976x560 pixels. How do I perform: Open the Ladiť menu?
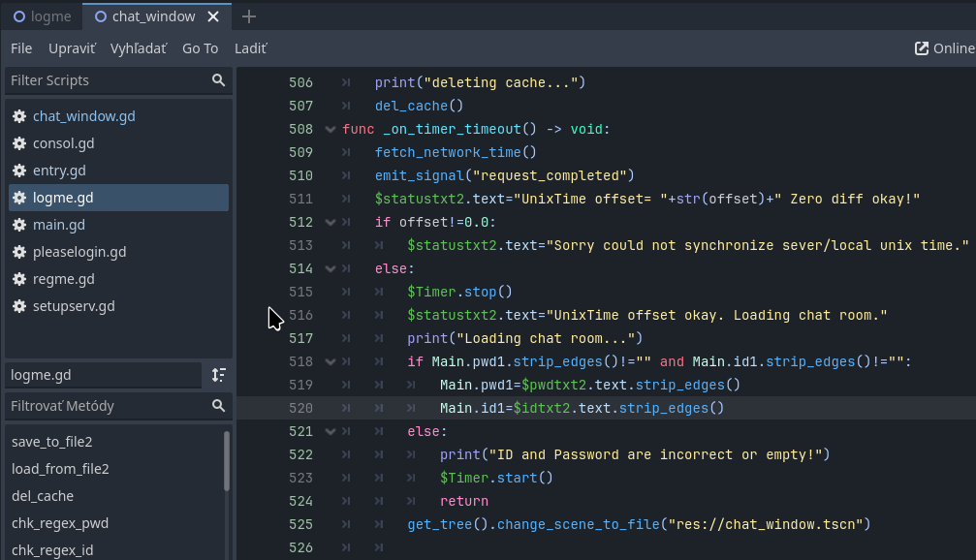[x=250, y=48]
